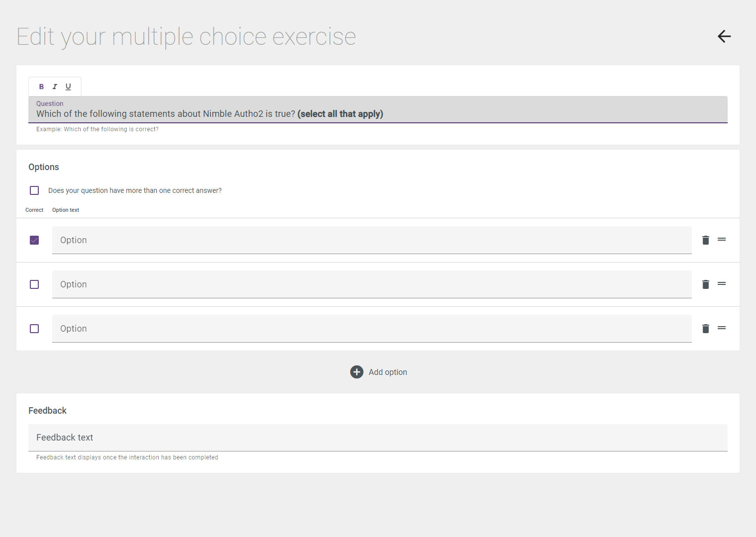Click the Add option button label

(388, 372)
